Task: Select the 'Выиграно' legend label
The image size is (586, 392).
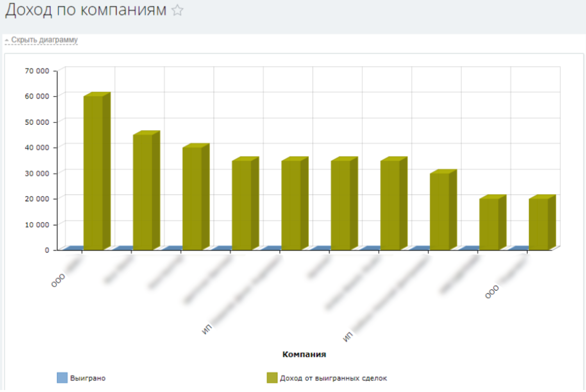Action: pyautogui.click(x=88, y=378)
